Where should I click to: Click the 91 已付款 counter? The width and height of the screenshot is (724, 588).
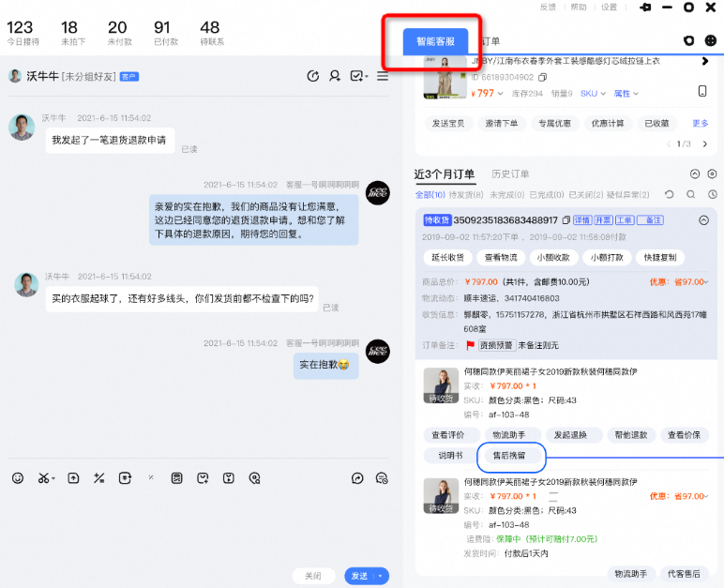[x=165, y=33]
